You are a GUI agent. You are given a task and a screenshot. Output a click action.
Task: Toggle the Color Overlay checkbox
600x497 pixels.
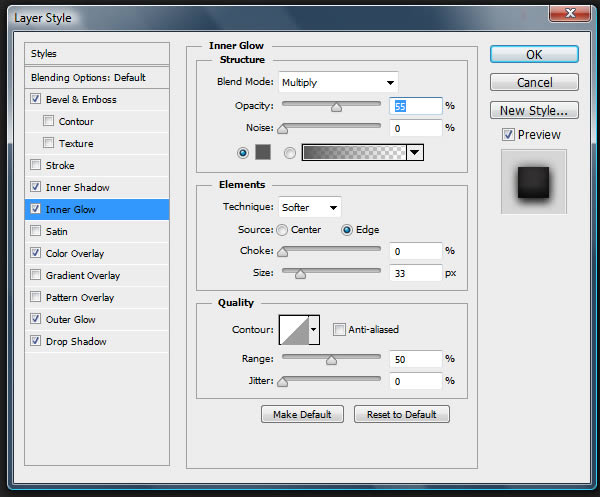pyautogui.click(x=36, y=253)
